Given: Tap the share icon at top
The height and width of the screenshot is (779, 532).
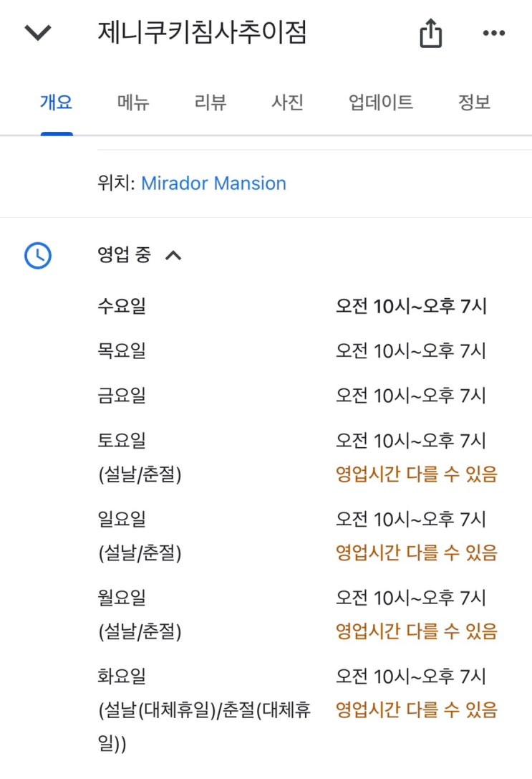Looking at the screenshot, I should coord(430,34).
